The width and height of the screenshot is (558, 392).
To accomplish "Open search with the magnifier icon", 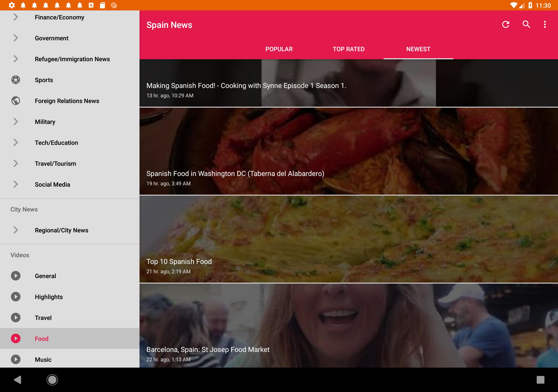I will [x=526, y=25].
